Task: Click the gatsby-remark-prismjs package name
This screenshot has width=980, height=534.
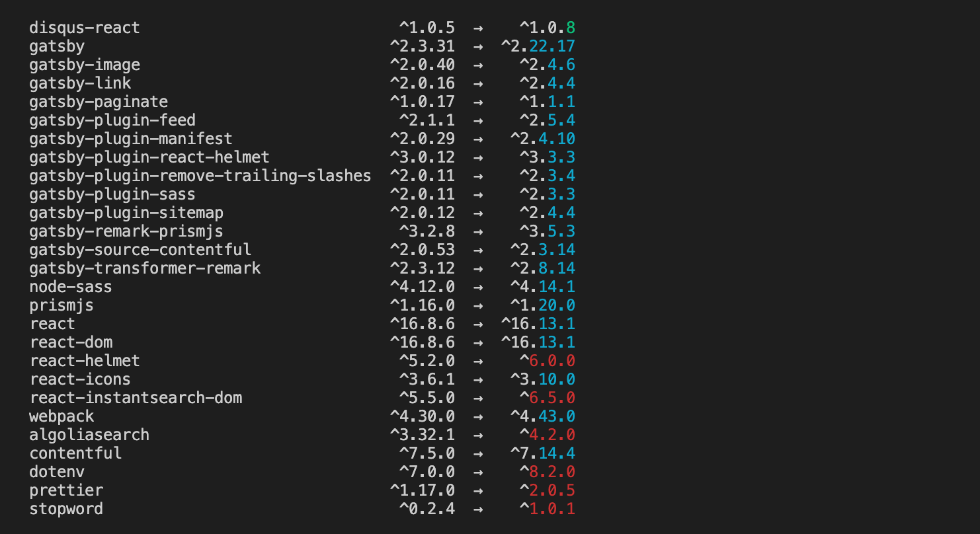Action: 126,231
